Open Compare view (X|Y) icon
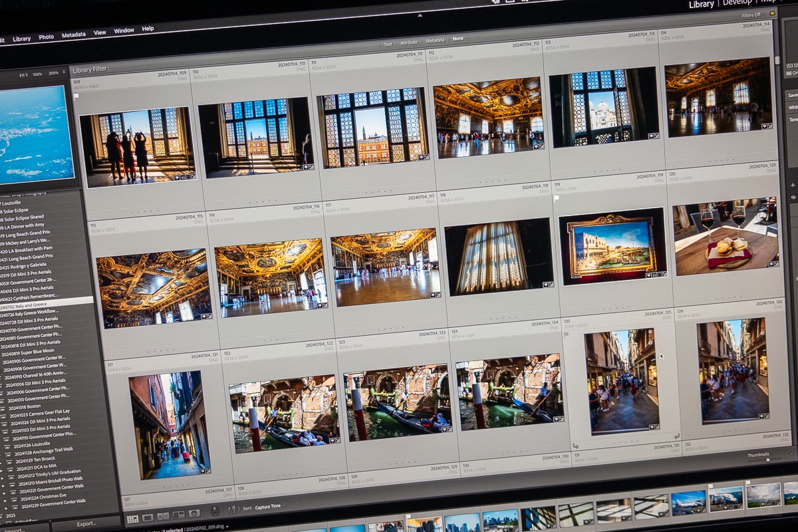The width and height of the screenshot is (798, 532). [163, 516]
